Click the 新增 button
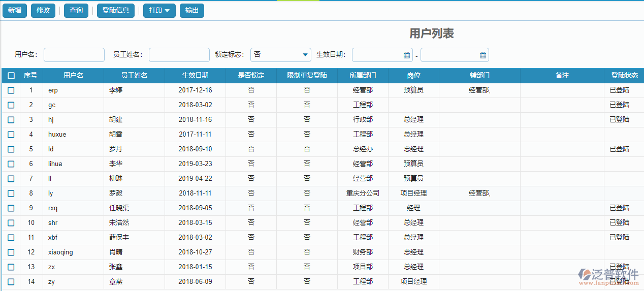 (15, 10)
